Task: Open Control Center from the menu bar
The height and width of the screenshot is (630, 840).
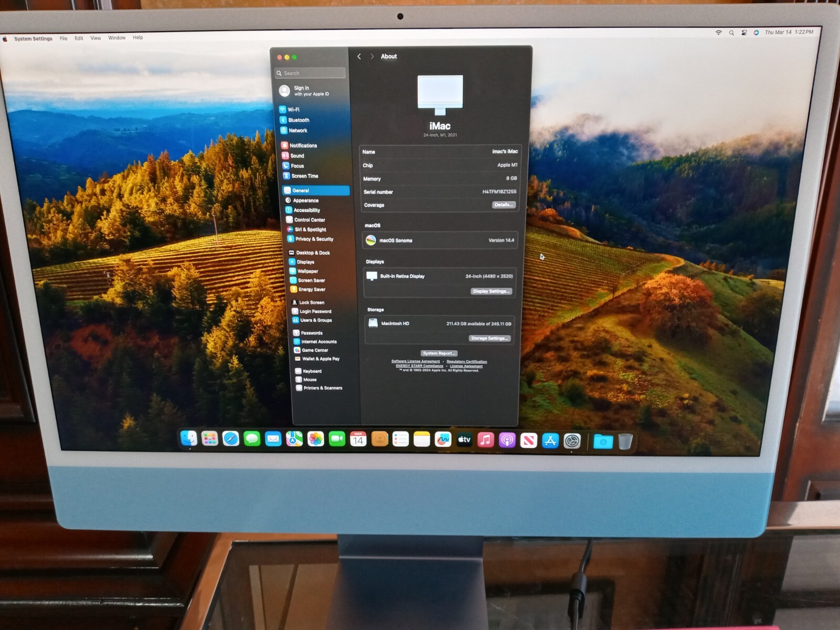Action: click(744, 33)
